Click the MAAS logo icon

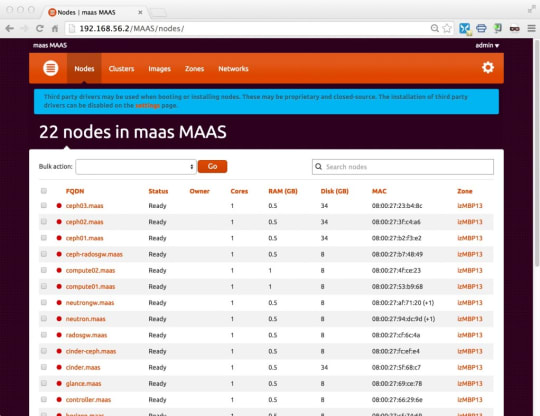[x=50, y=68]
